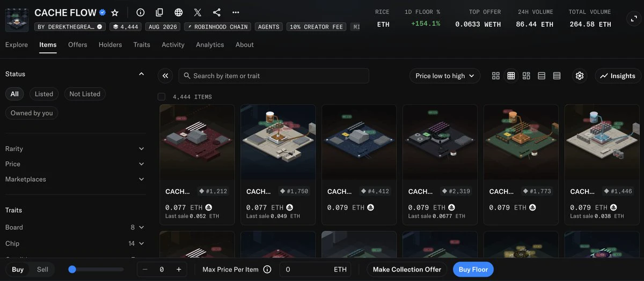Expand the Chip trait with 14 values

point(75,243)
